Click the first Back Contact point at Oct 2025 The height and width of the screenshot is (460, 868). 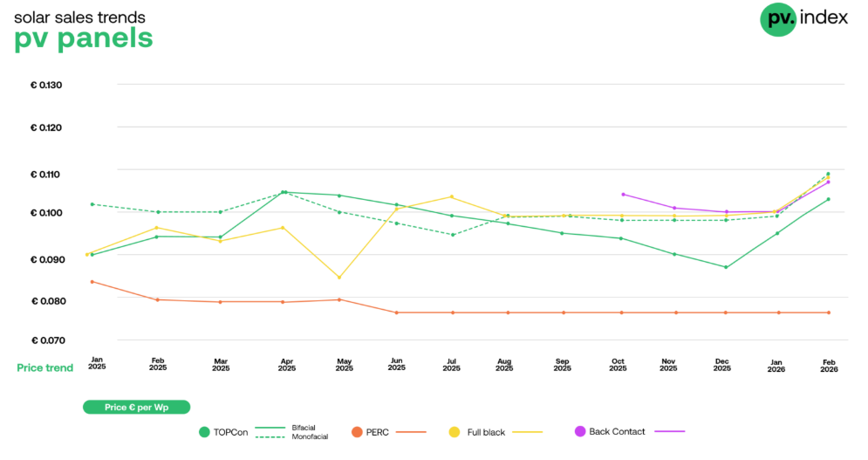click(x=622, y=195)
